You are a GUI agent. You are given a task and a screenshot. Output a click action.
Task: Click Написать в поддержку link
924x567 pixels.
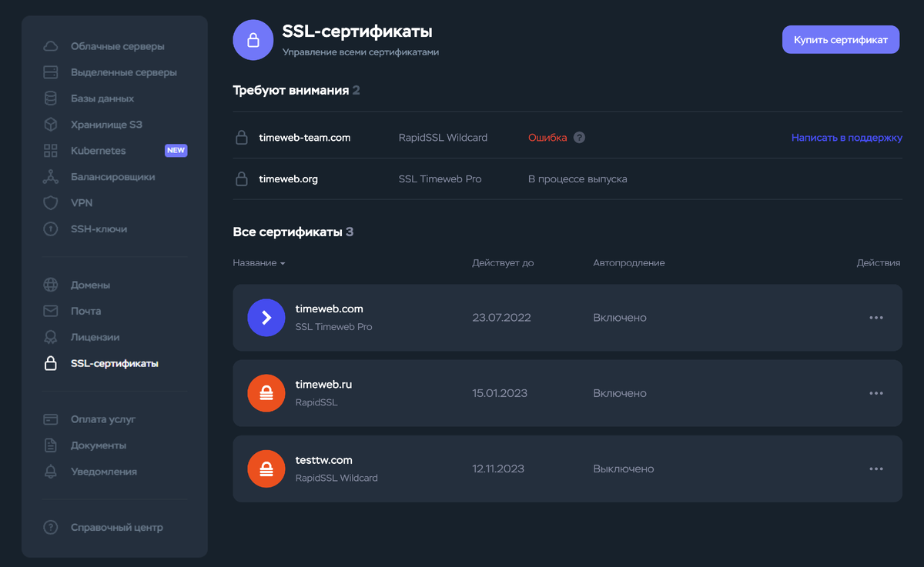click(x=847, y=138)
